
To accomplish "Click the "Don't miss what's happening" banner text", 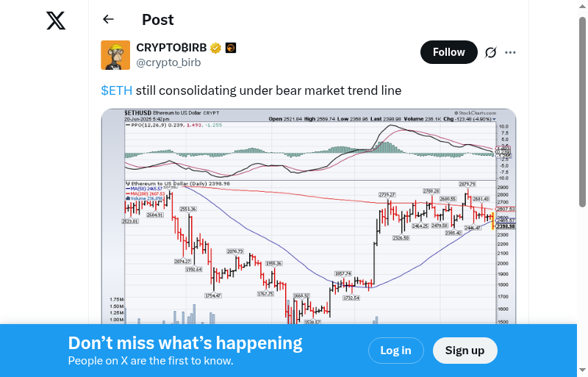I will [x=185, y=343].
